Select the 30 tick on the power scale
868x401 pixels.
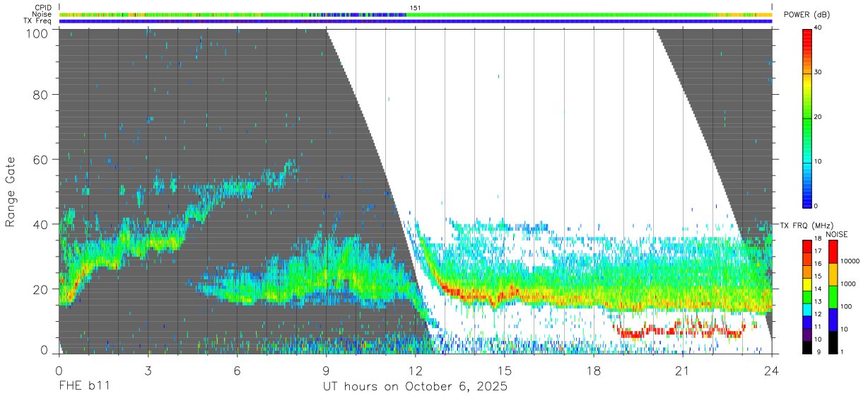(818, 73)
